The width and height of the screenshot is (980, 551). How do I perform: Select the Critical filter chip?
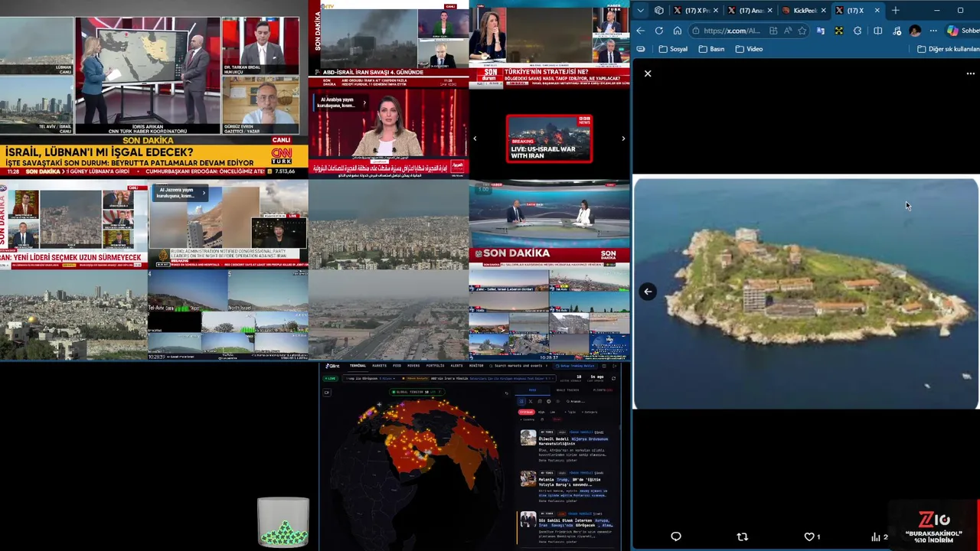(x=526, y=412)
